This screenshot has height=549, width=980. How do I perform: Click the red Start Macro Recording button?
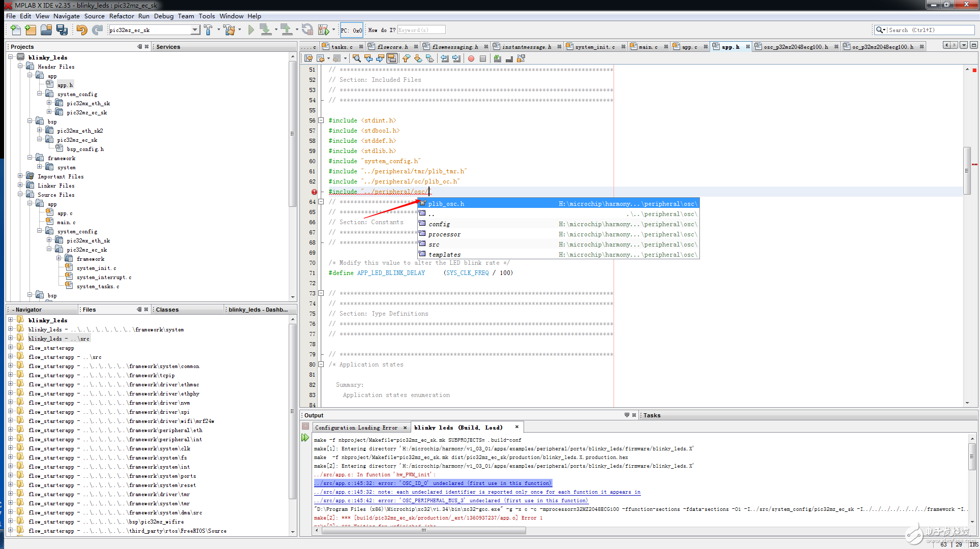click(471, 58)
